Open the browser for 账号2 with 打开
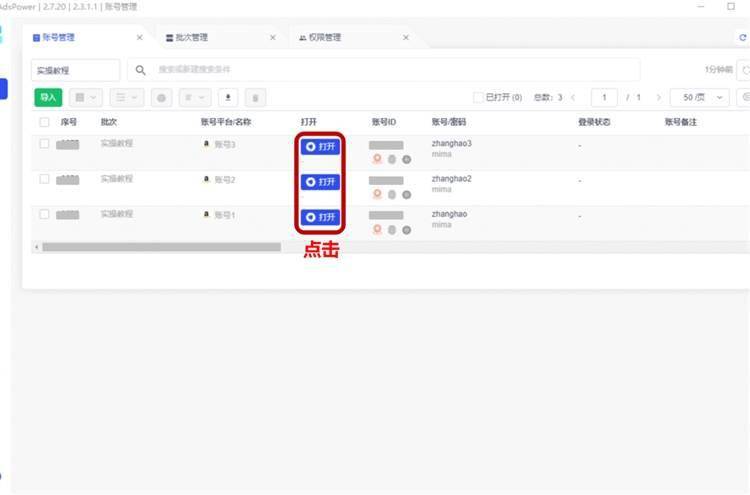 (321, 182)
